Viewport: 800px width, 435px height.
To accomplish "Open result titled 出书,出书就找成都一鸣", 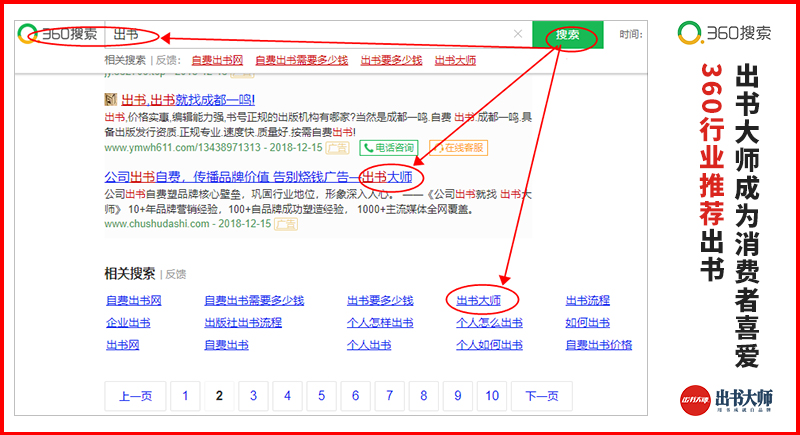I will pyautogui.click(x=187, y=99).
